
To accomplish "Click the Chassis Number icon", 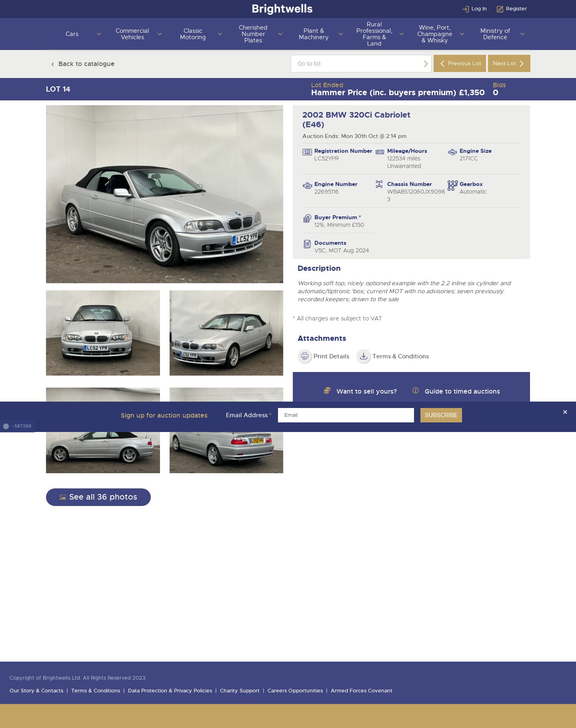I will [379, 184].
